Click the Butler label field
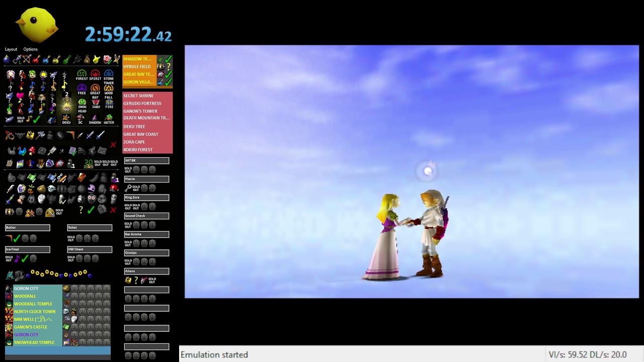Viewport: 644px width, 362px height. click(x=28, y=228)
